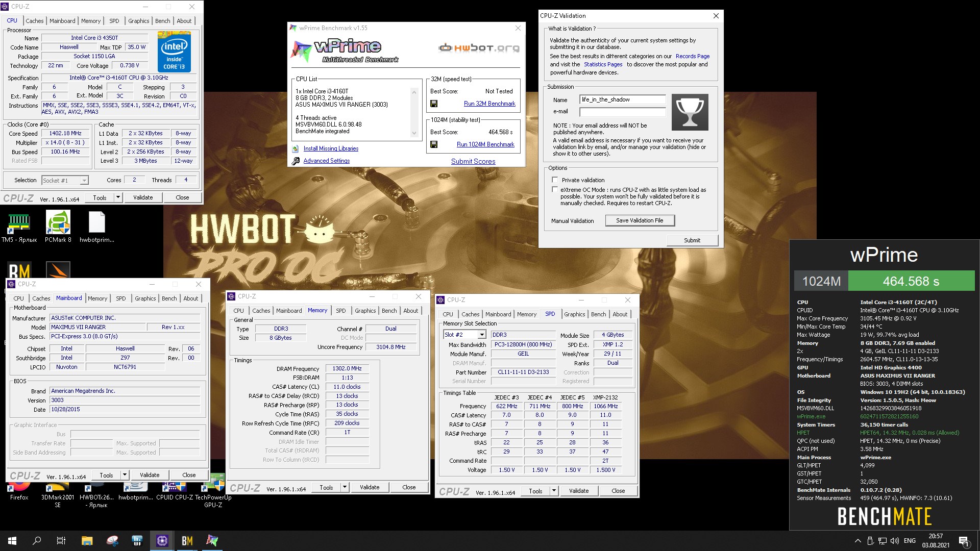Open the Socket #1 selection dropdown
The image size is (980, 551).
(84, 181)
